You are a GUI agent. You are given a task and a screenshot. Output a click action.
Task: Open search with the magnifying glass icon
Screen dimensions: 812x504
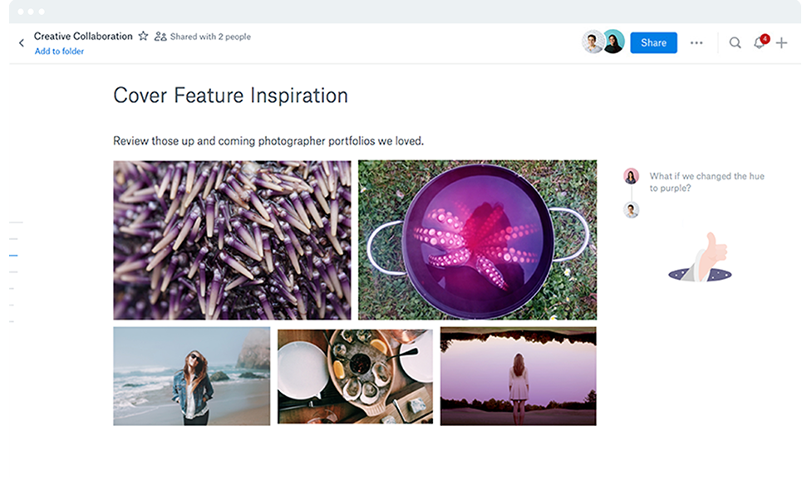coord(735,42)
